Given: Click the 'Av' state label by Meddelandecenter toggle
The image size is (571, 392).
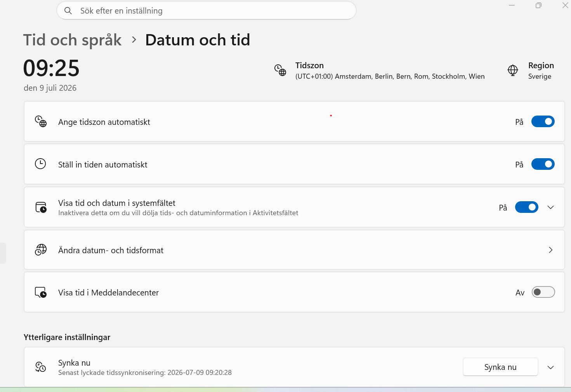Looking at the screenshot, I should pyautogui.click(x=520, y=293).
